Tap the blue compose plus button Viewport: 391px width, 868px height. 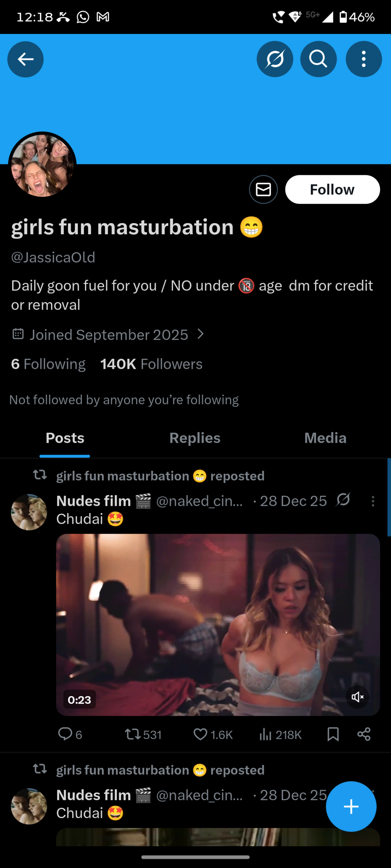pyautogui.click(x=351, y=806)
